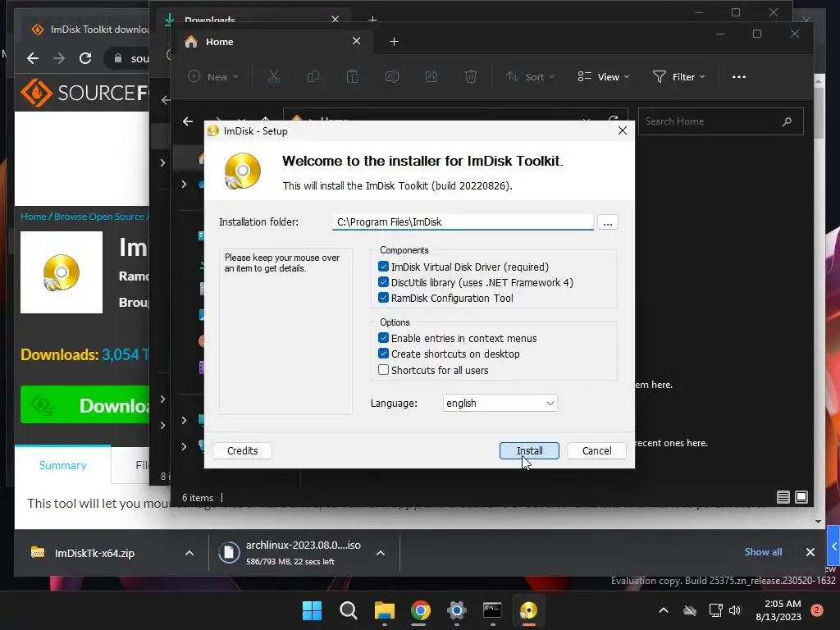Close the Downloads tab in rear Explorer window
840x630 pixels.
336,20
